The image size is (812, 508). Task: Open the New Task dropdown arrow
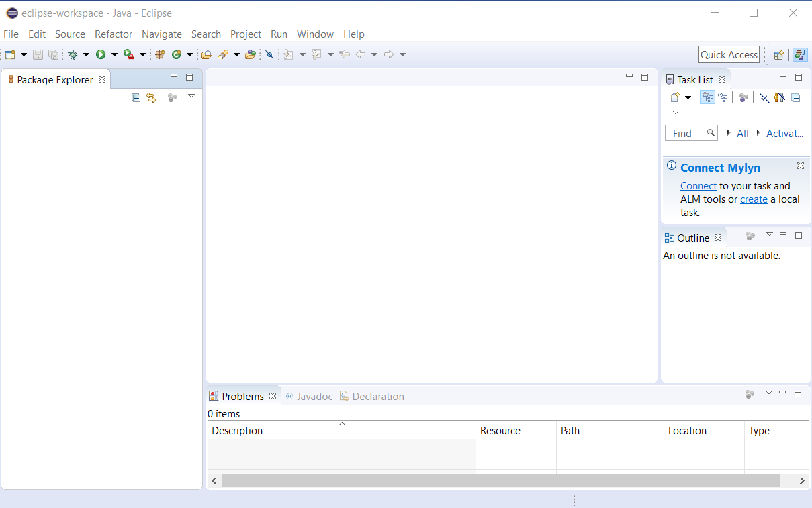pyautogui.click(x=687, y=97)
